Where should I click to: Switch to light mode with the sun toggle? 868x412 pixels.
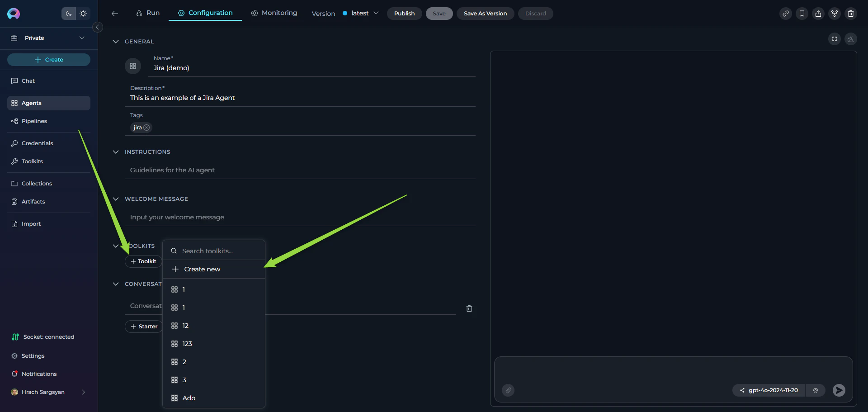point(83,14)
